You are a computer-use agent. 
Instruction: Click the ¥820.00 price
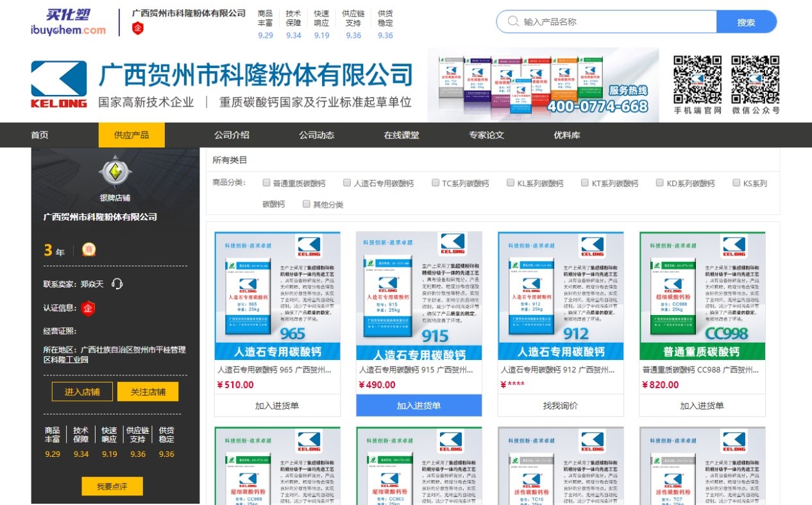[661, 385]
